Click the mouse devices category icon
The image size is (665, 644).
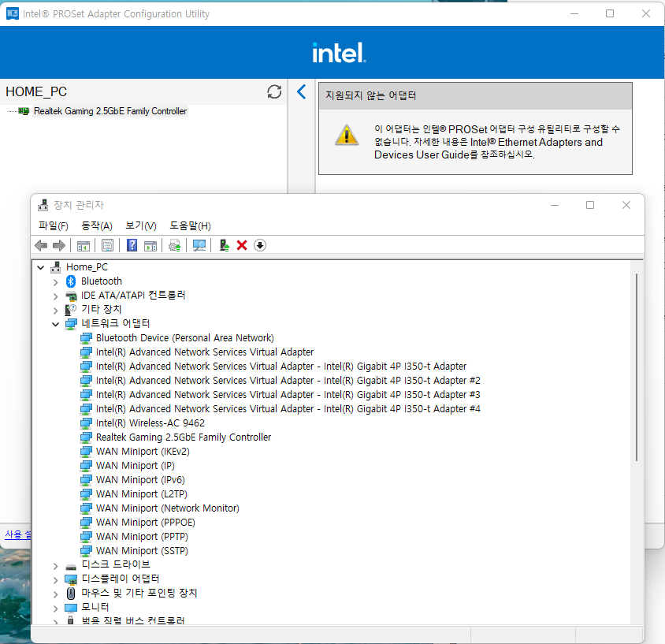(x=71, y=593)
